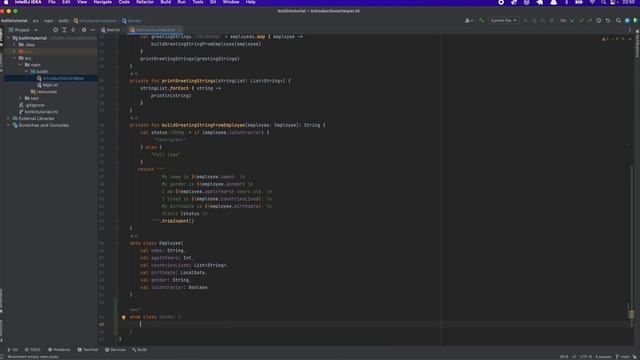Open Project panel gear options

pos(84,30)
